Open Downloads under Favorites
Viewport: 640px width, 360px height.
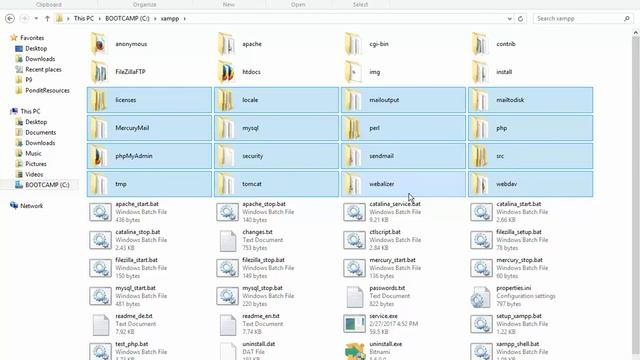pos(40,59)
